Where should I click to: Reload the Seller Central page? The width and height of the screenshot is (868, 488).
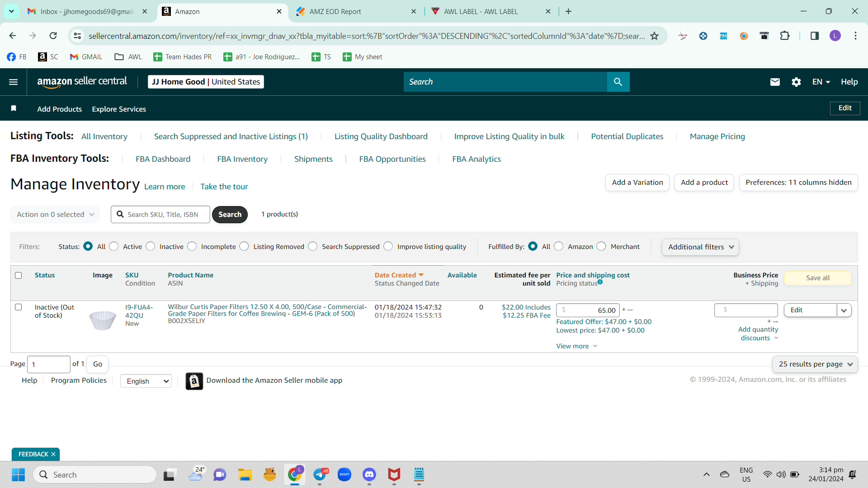pyautogui.click(x=53, y=36)
